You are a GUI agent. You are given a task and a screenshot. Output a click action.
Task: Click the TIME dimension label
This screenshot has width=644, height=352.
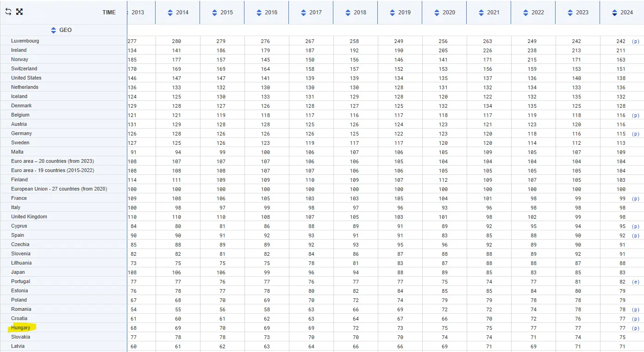pos(109,12)
